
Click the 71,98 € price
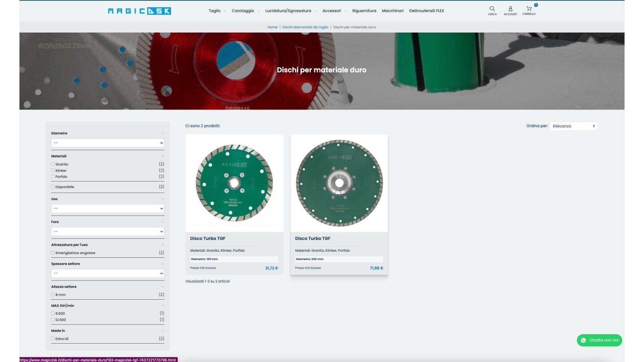pyautogui.click(x=376, y=268)
